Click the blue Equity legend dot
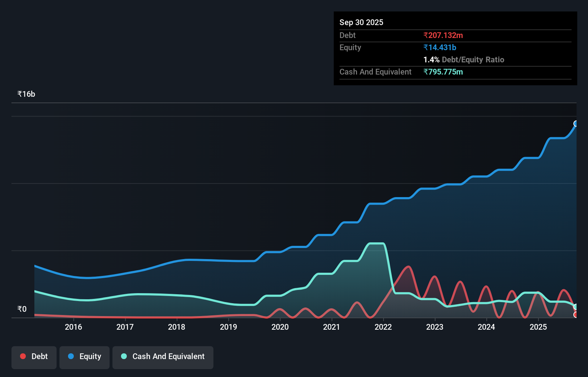Viewport: 588px width, 377px height. 70,356
